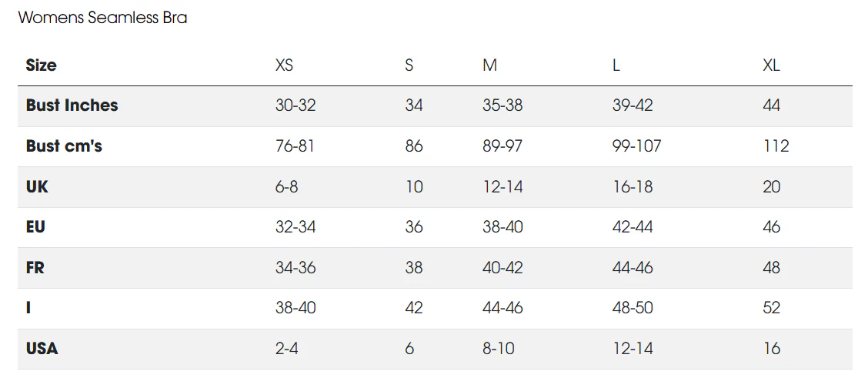Select the EU row label
The image size is (868, 388).
pyautogui.click(x=35, y=227)
